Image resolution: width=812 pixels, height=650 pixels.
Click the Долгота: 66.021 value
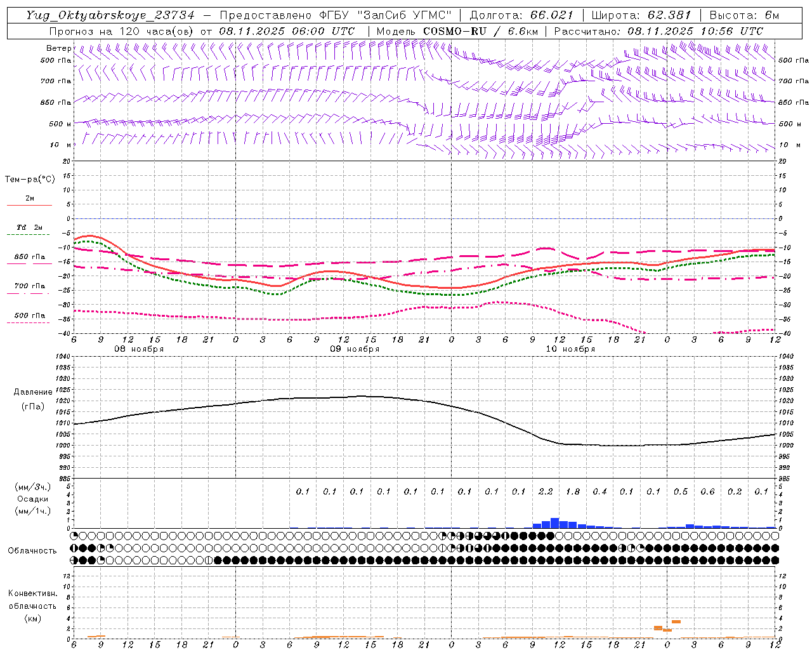[521, 15]
